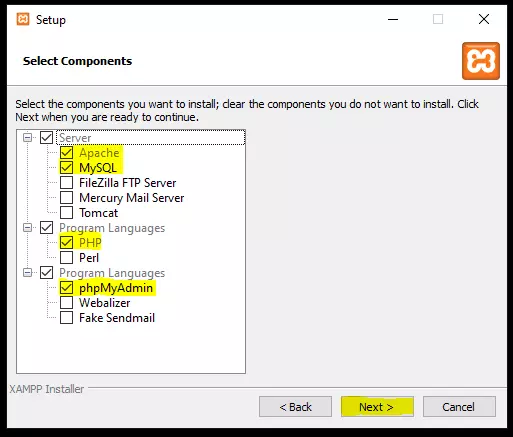Click the Setup window title text
Screen dimensions: 513x437
coord(51,20)
